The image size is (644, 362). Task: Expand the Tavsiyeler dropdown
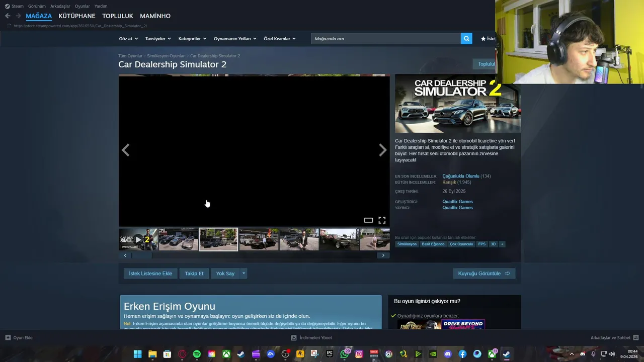tap(158, 39)
